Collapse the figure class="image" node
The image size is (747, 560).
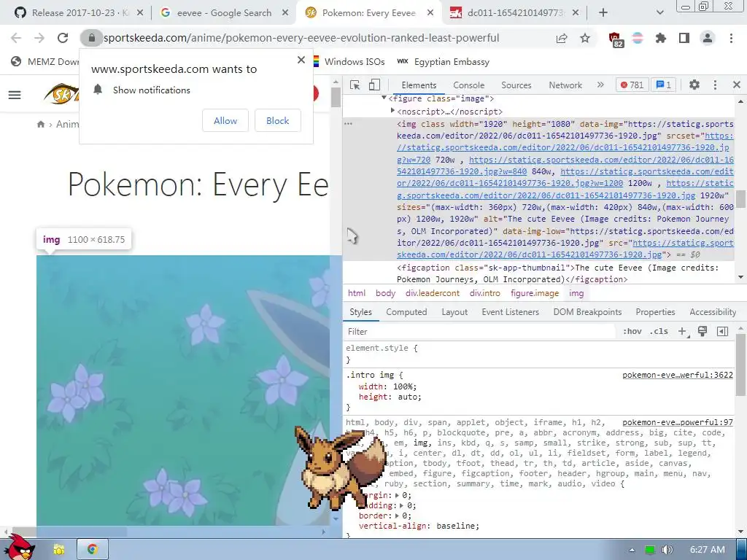384,98
